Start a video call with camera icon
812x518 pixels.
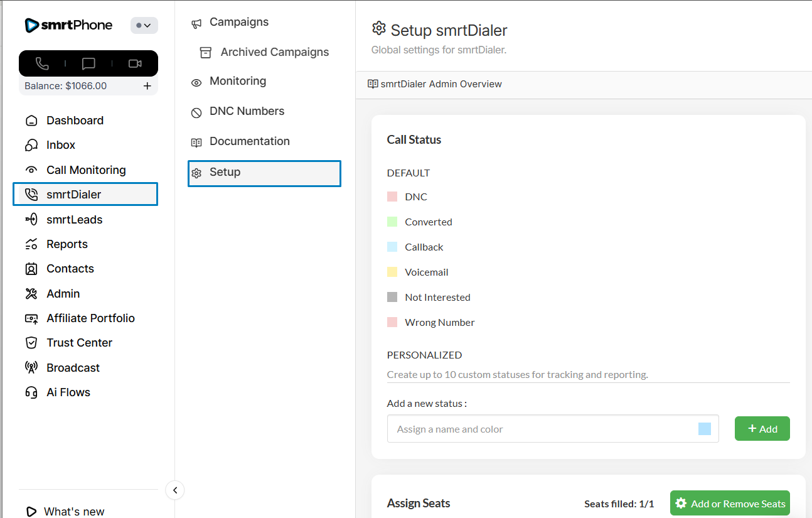click(135, 63)
